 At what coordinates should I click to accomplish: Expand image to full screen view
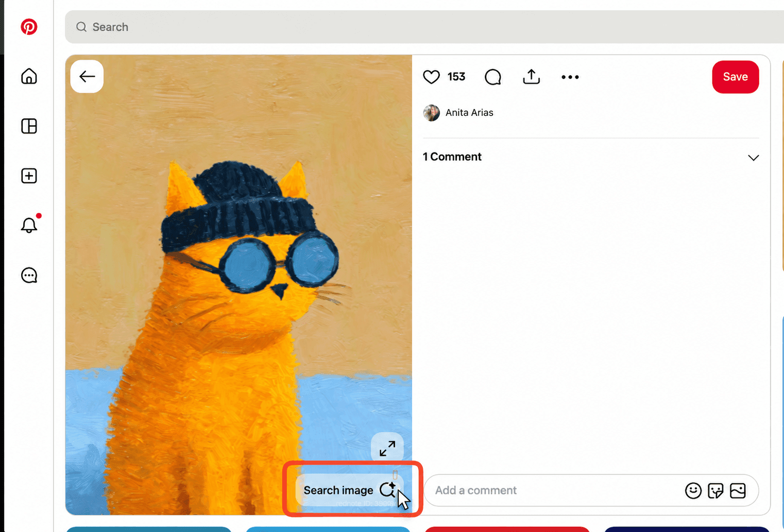click(387, 449)
